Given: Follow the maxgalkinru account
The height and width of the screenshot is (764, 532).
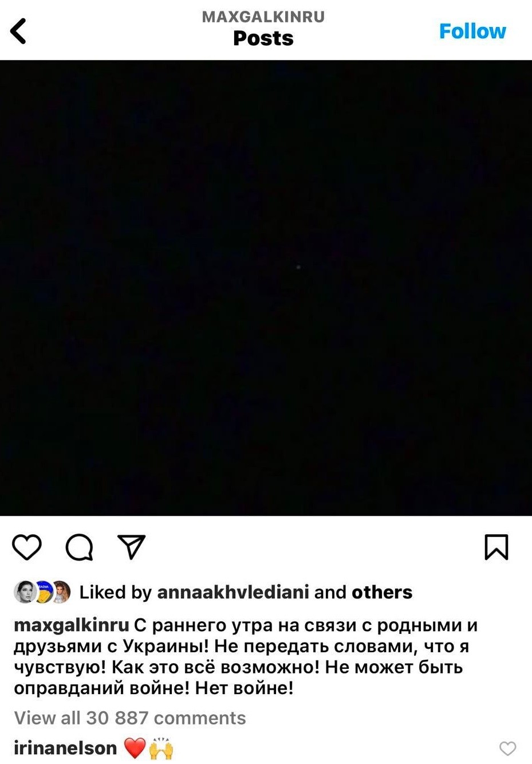Looking at the screenshot, I should (472, 31).
